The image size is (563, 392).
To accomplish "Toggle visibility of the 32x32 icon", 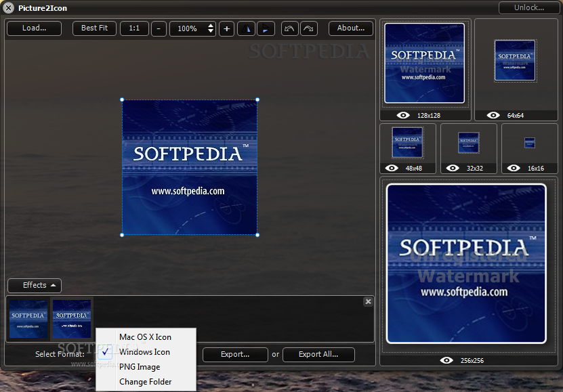I will pyautogui.click(x=453, y=168).
